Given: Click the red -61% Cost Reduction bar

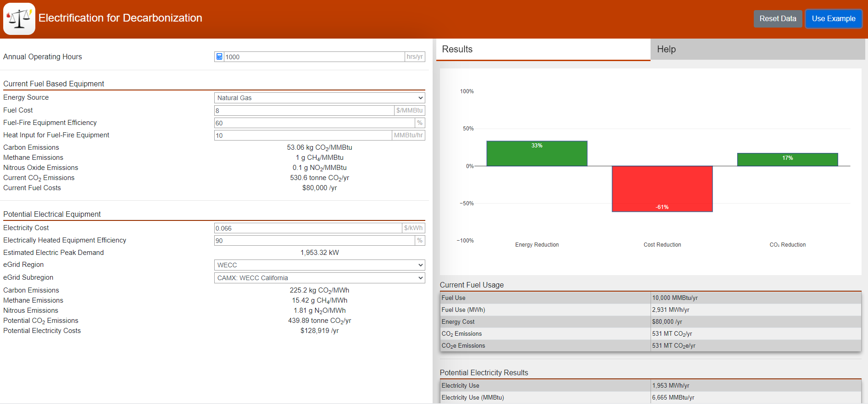Looking at the screenshot, I should 662,189.
